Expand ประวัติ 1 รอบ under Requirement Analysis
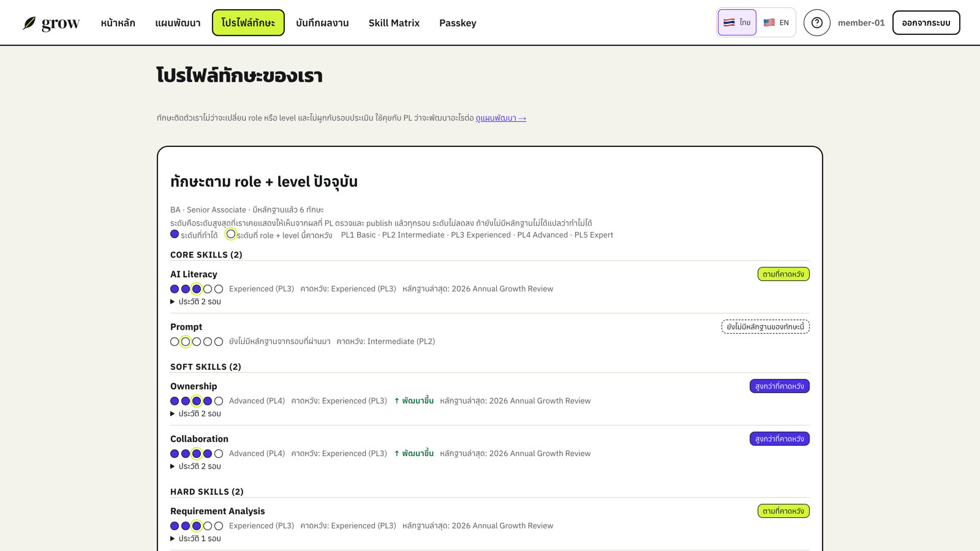 coord(196,539)
